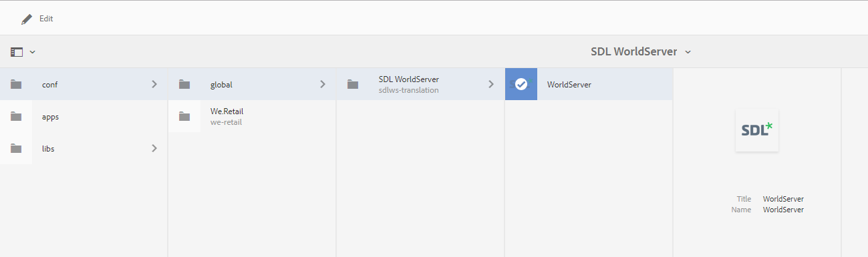Open the rail view toggle icon

(x=17, y=51)
